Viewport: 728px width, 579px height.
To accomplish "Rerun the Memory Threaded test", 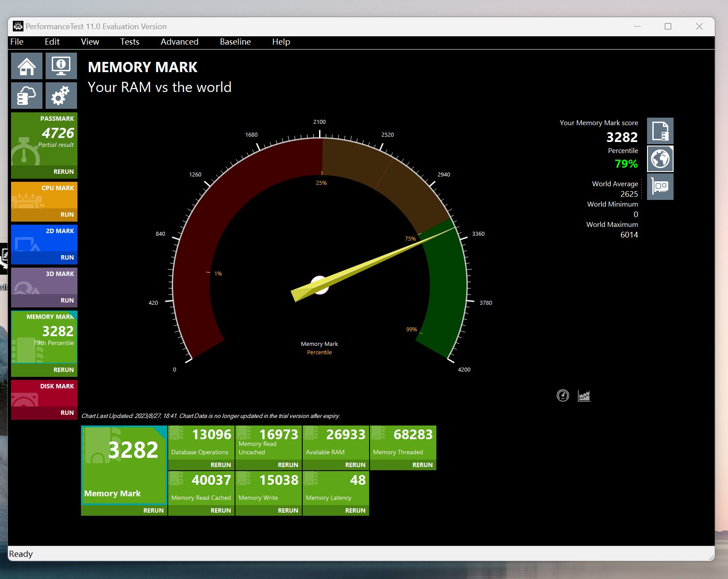I will (x=422, y=465).
